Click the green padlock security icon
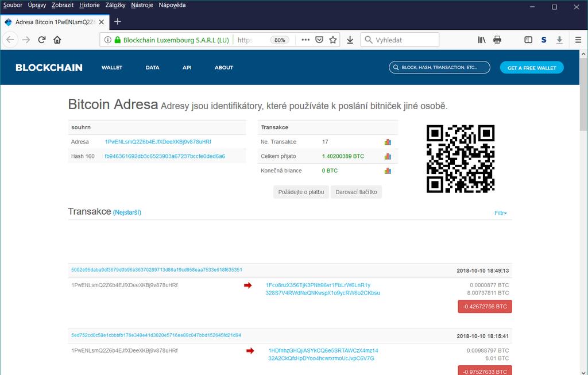This screenshot has height=375, width=588. [117, 40]
